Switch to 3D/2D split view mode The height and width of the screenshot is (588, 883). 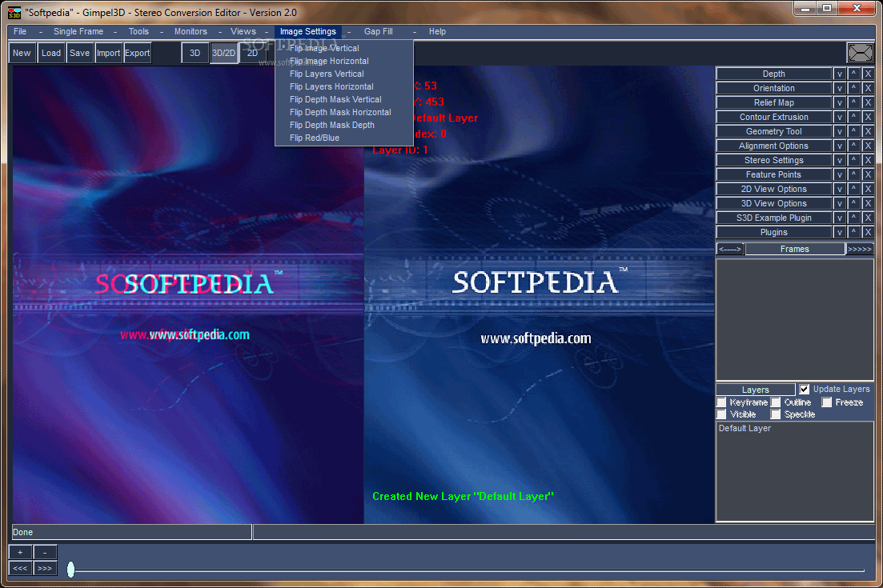point(223,53)
